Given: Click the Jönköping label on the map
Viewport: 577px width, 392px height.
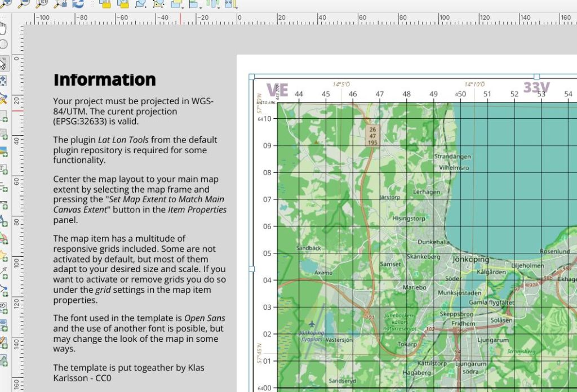Looking at the screenshot, I should 471,260.
